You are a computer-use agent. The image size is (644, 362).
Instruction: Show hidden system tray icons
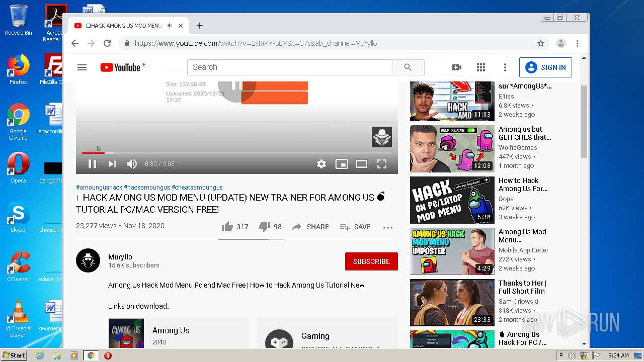click(561, 355)
